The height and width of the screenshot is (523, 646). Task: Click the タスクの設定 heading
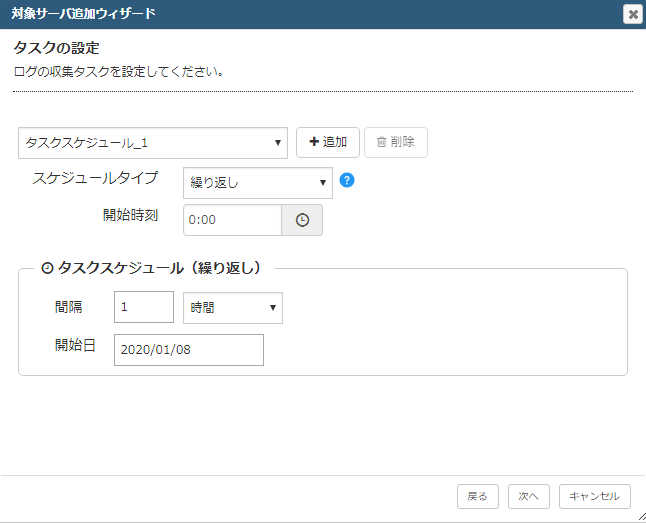(56, 48)
